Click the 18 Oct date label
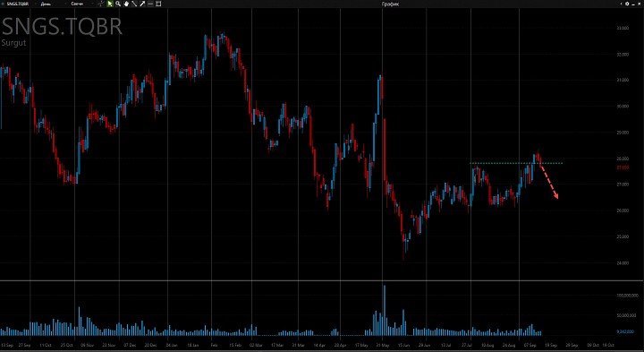Image resolution: width=644 pixels, height=352 pixels. 608,345
